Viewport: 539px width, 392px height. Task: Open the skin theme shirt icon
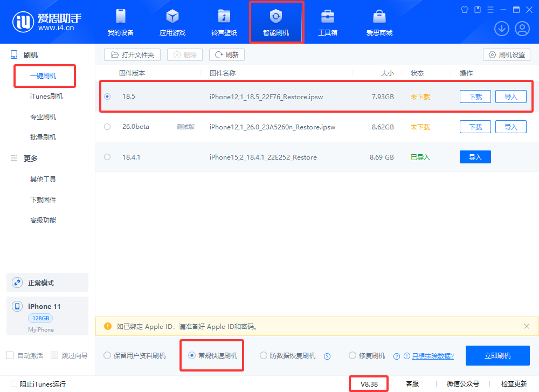(465, 10)
